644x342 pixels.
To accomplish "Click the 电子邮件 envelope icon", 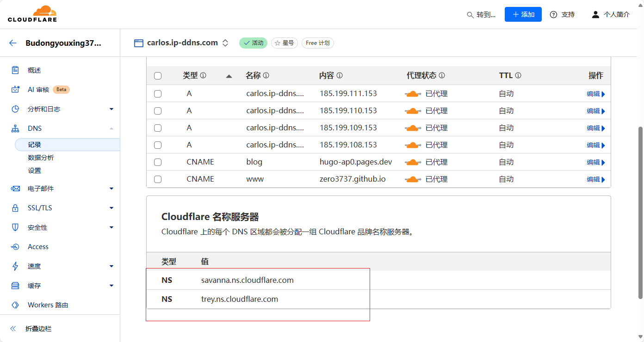I will (15, 189).
